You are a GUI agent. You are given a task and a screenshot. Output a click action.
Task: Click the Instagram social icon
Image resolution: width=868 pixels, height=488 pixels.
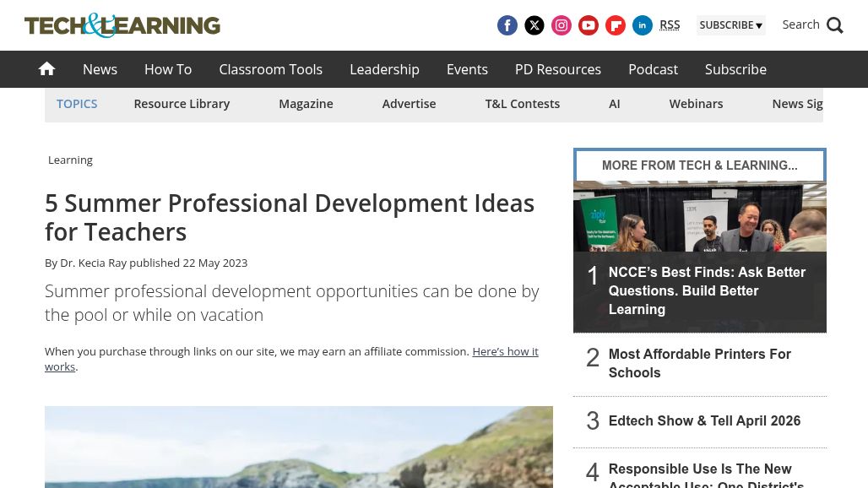click(561, 25)
